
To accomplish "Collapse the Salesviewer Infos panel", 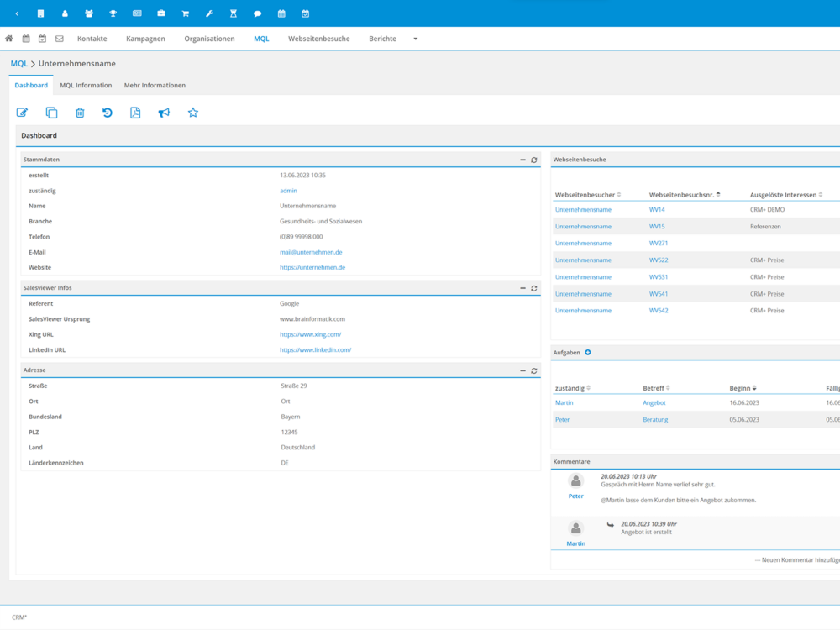I will (522, 288).
